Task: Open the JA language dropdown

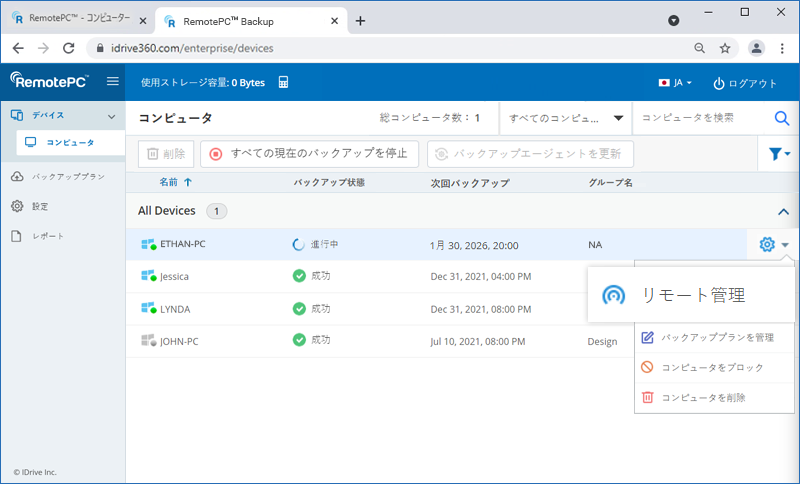Action: tap(675, 83)
